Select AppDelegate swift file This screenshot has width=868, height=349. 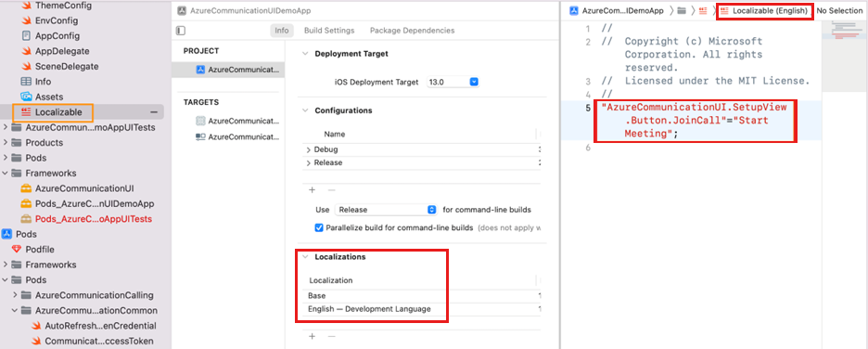tap(62, 51)
